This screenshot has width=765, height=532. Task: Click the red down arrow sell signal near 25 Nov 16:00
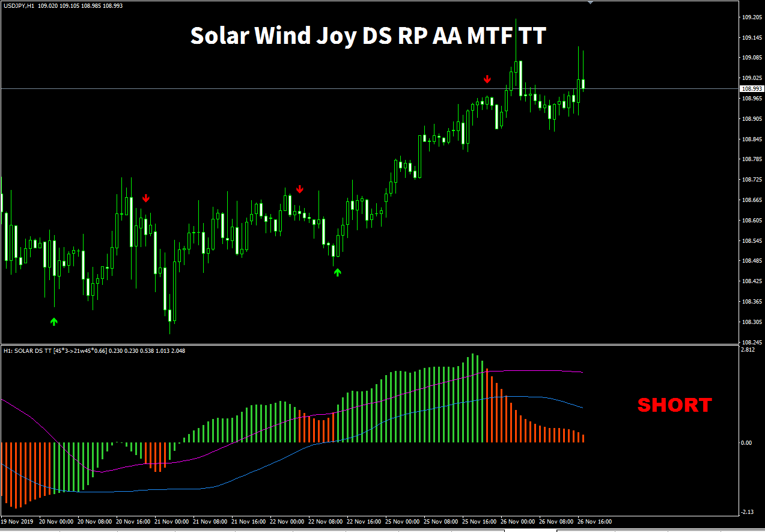pyautogui.click(x=487, y=79)
